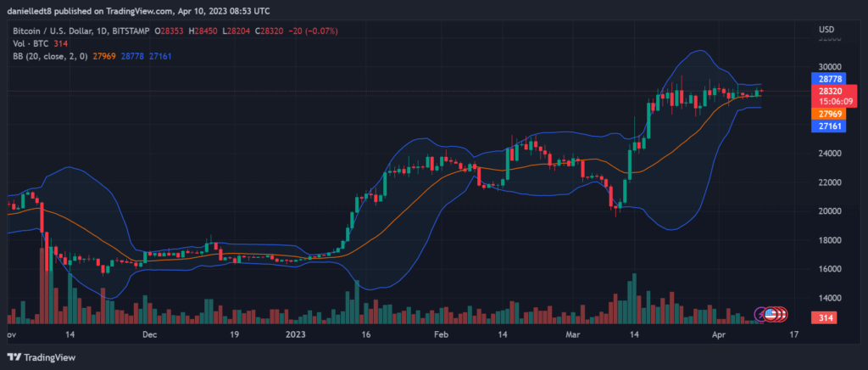Click the orange 27969 value in the BB legend
The image size is (868, 370).
[x=103, y=56]
